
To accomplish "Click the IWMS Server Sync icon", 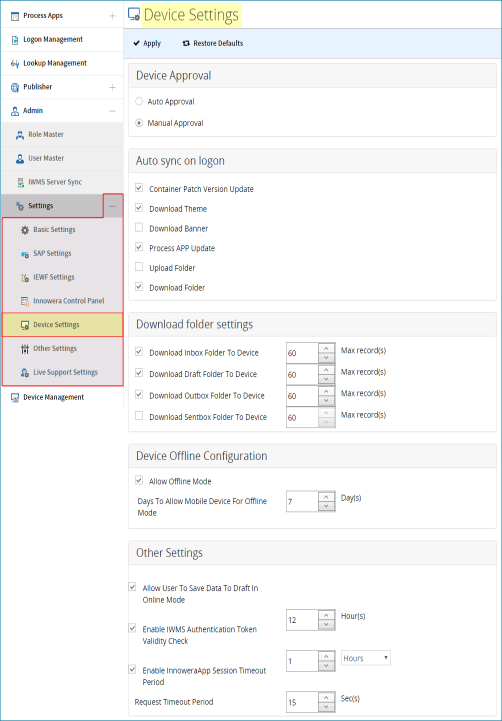I will (x=20, y=183).
